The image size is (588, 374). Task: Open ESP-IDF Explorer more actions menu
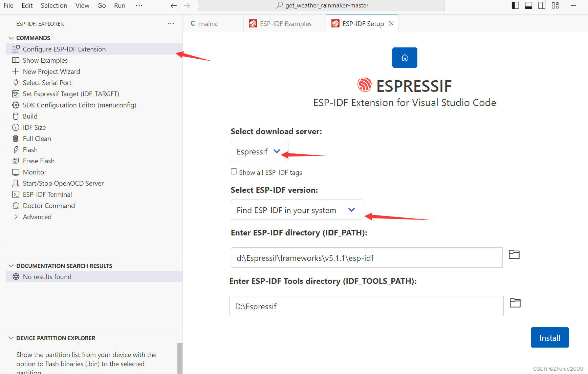[x=171, y=23]
